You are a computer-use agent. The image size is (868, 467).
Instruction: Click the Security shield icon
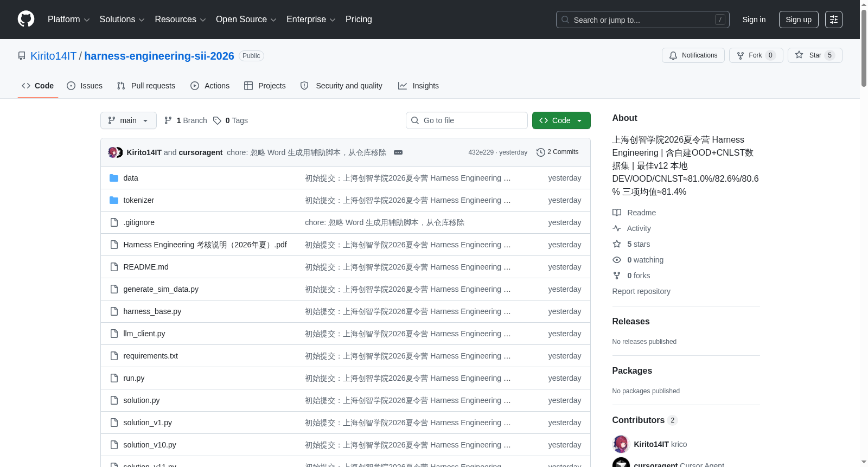point(304,86)
